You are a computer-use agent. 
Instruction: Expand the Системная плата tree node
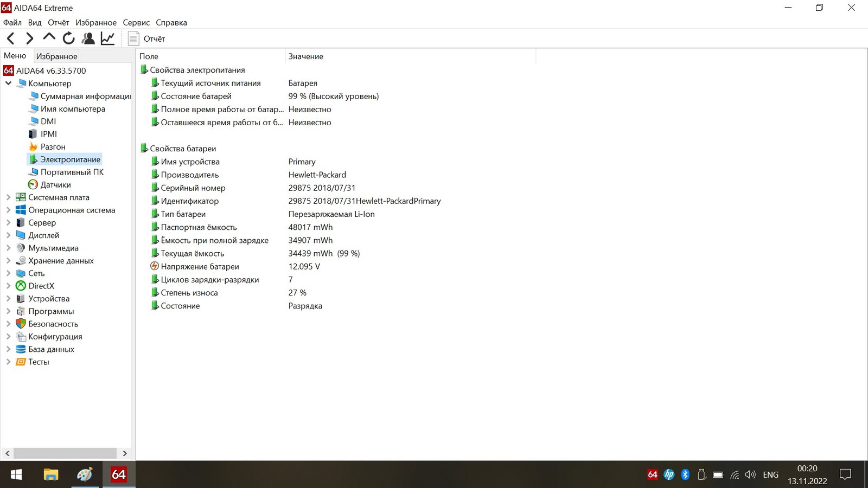pyautogui.click(x=8, y=197)
